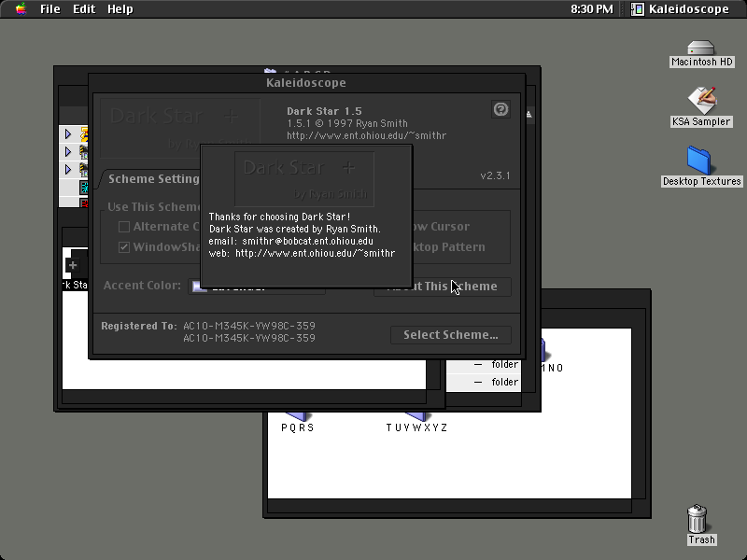Click the Desktop Pattern option label

point(449,247)
